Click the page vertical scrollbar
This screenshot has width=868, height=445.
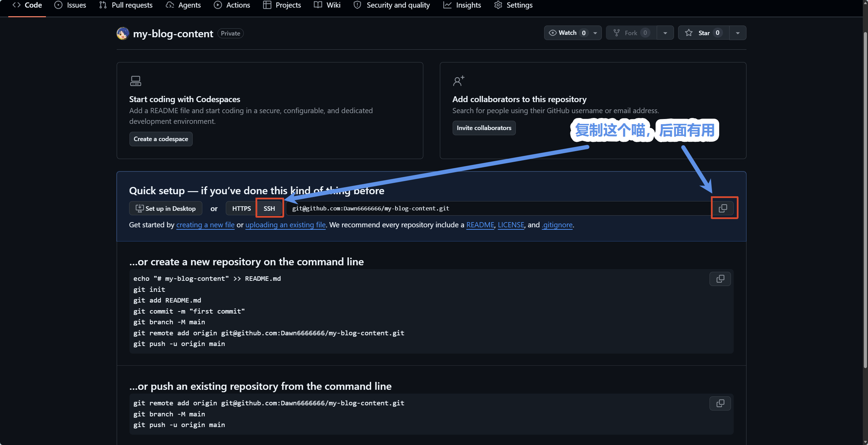pyautogui.click(x=865, y=200)
